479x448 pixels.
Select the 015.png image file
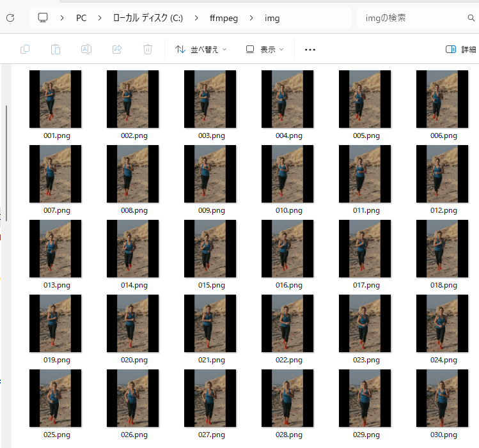pos(210,249)
